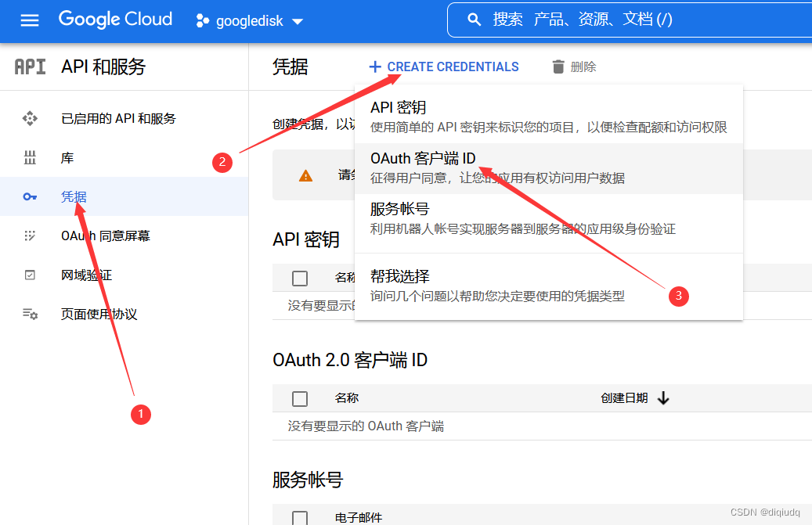Click the 页面使用协议 settings icon
This screenshot has height=525, width=812.
point(30,315)
